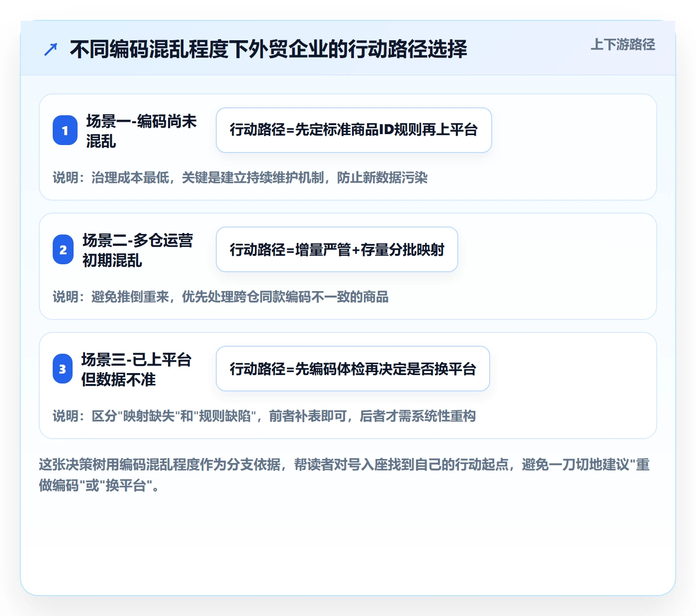The height and width of the screenshot is (616, 696).
Task: Select the number 2 badge
Action: tap(63, 249)
